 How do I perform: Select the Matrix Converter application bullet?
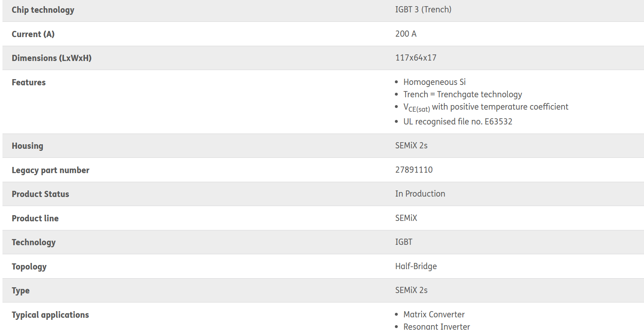tap(434, 314)
